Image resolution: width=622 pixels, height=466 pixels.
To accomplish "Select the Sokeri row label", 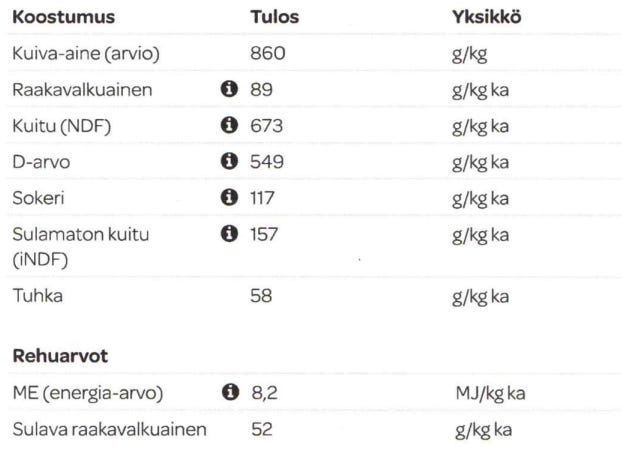I will tap(35, 198).
